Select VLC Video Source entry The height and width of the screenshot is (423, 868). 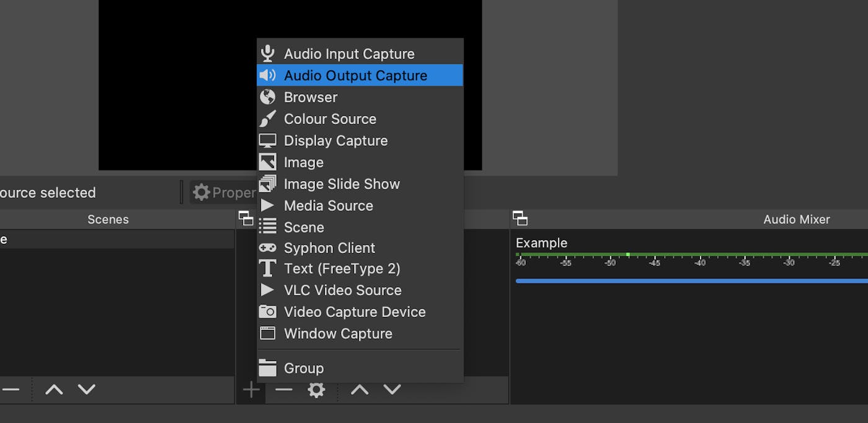(x=360, y=290)
